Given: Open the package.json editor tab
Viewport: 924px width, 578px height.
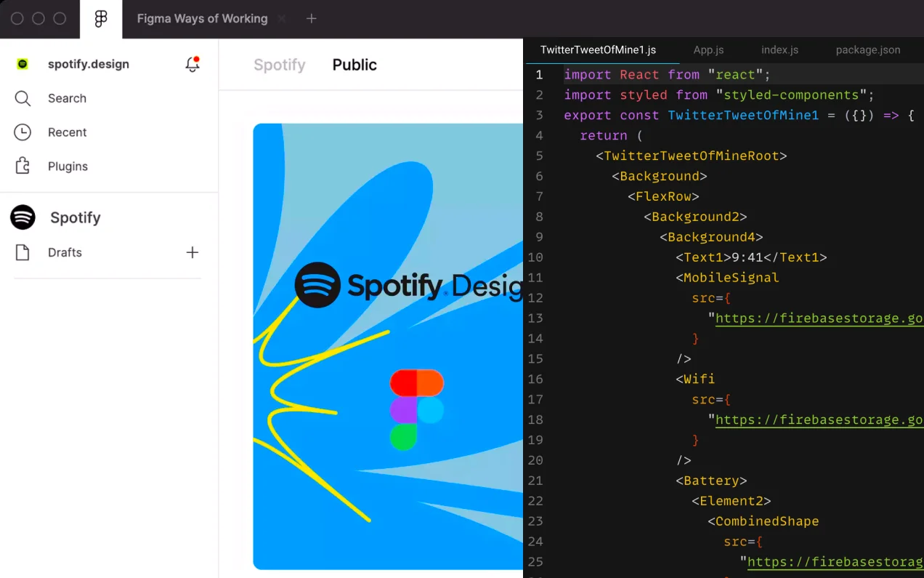Looking at the screenshot, I should [868, 50].
